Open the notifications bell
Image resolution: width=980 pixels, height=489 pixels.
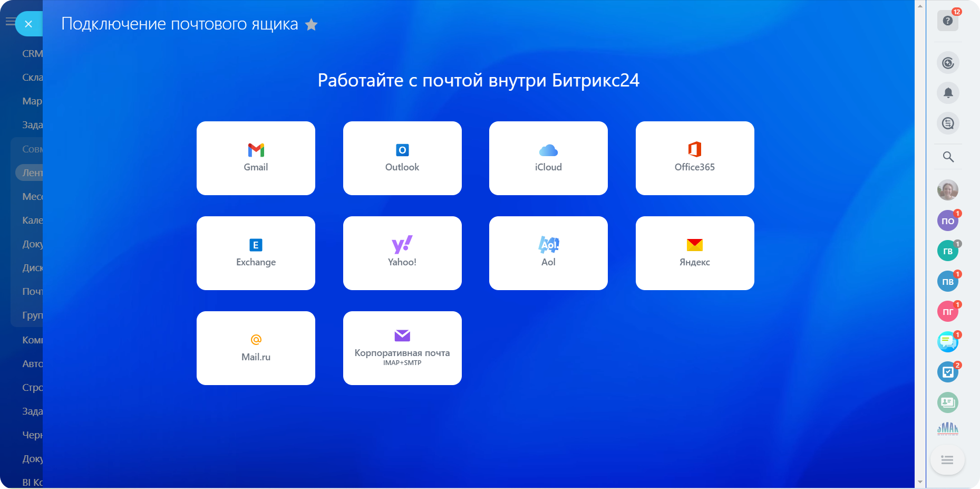point(948,93)
